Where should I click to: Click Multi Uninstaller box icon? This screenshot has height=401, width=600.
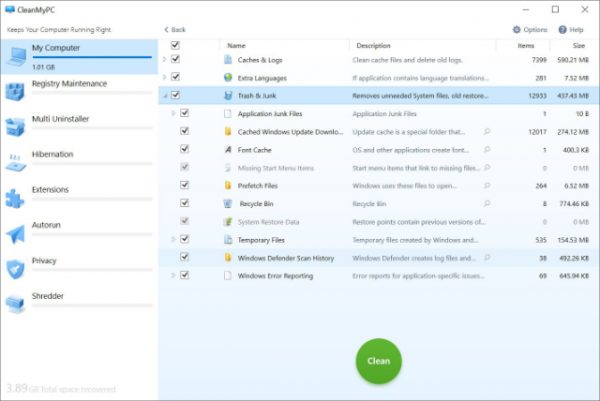[15, 127]
